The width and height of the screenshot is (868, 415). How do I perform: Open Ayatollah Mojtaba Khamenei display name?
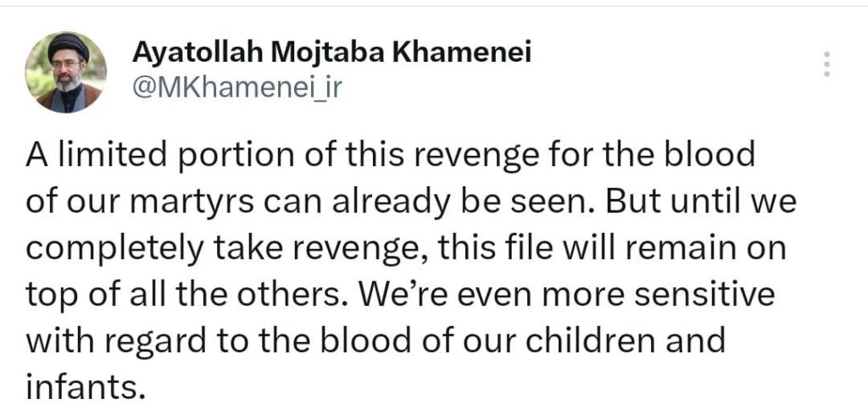click(332, 53)
